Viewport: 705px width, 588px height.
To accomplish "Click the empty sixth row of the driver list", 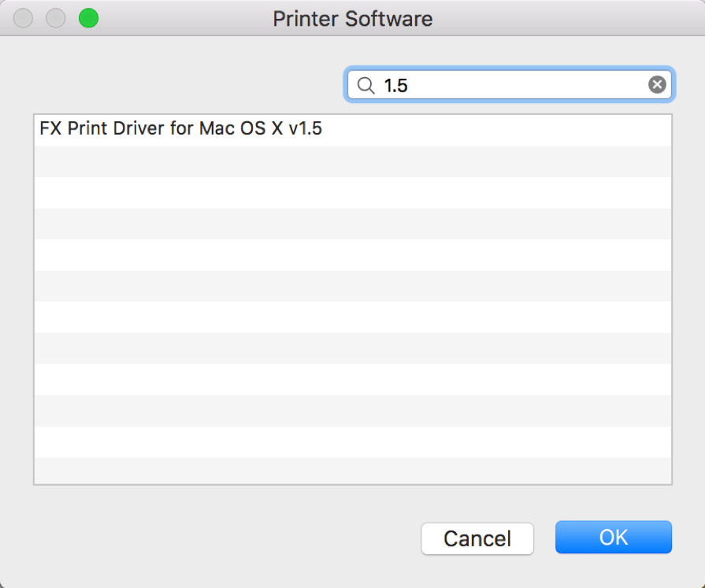I will tap(352, 286).
